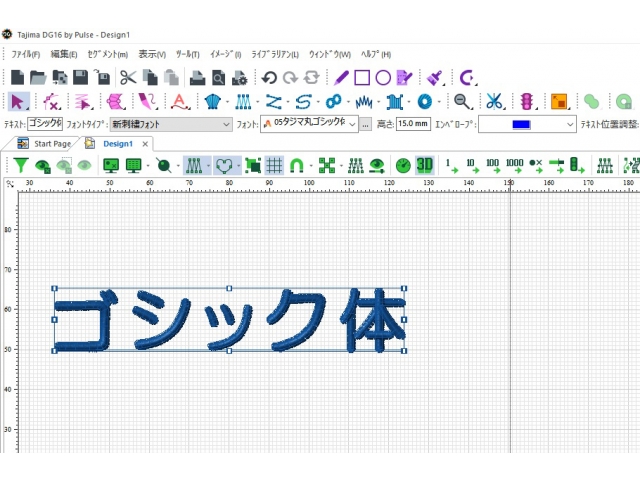Click the green funnel filter icon

click(x=20, y=165)
